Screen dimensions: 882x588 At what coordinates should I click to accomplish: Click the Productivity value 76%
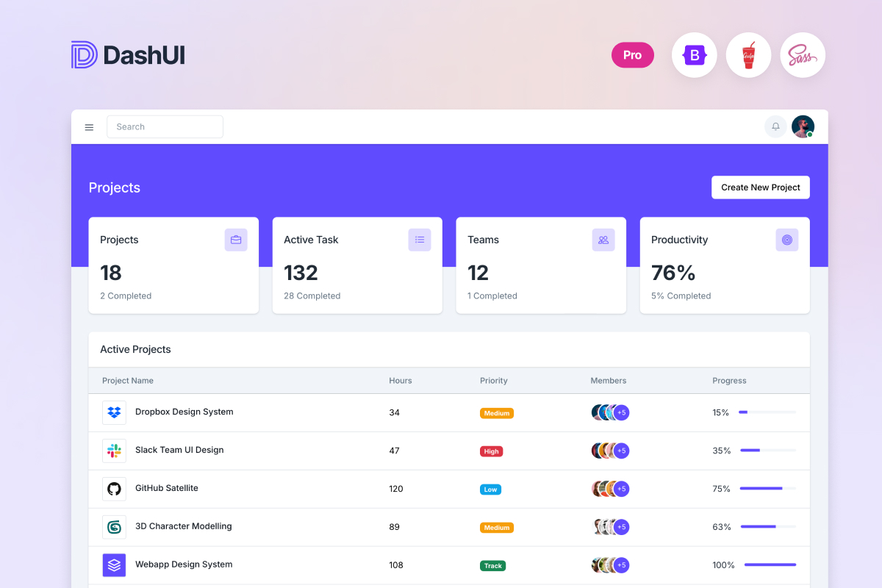coord(673,273)
